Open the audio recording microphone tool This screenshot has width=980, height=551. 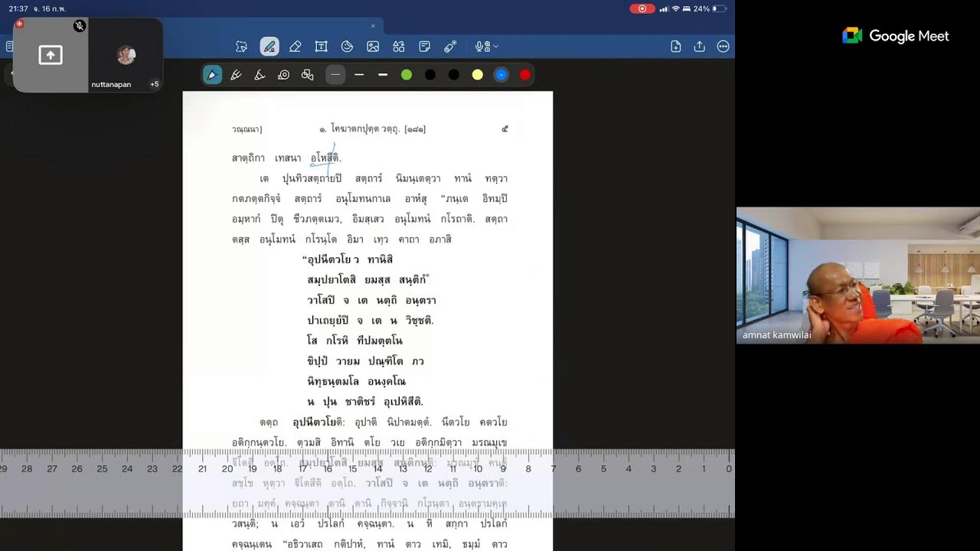pos(481,47)
